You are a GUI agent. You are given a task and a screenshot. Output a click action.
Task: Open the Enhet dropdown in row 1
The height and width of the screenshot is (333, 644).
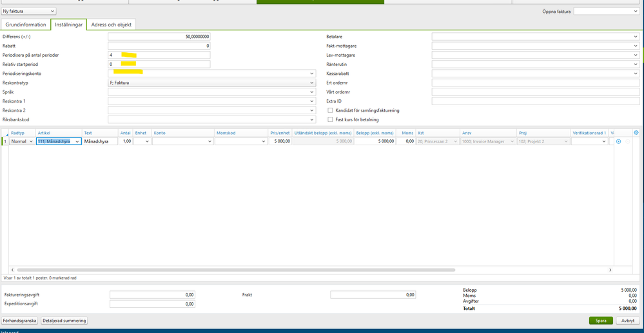pos(142,141)
